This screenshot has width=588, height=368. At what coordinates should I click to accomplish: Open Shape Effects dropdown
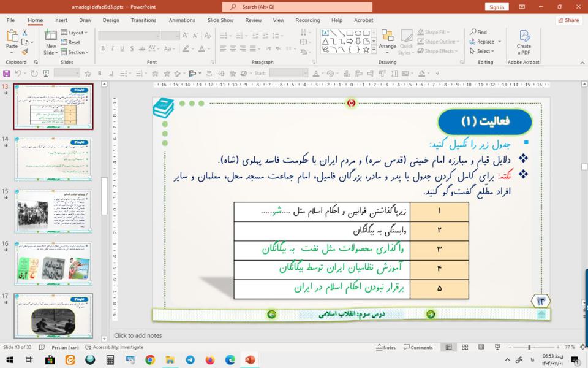pyautogui.click(x=437, y=51)
